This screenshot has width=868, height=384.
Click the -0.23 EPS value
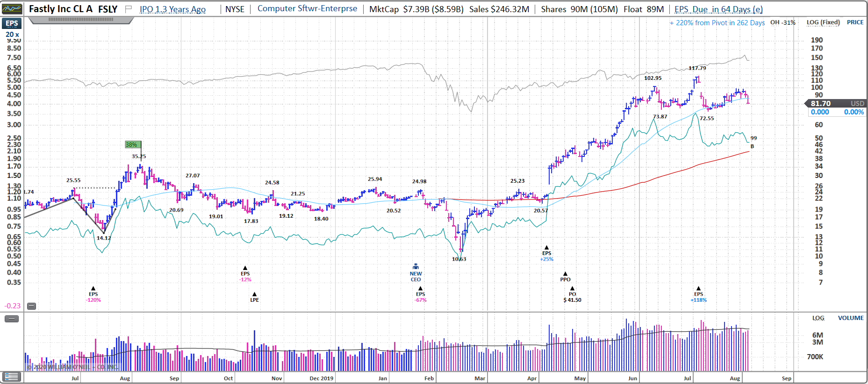(13, 306)
